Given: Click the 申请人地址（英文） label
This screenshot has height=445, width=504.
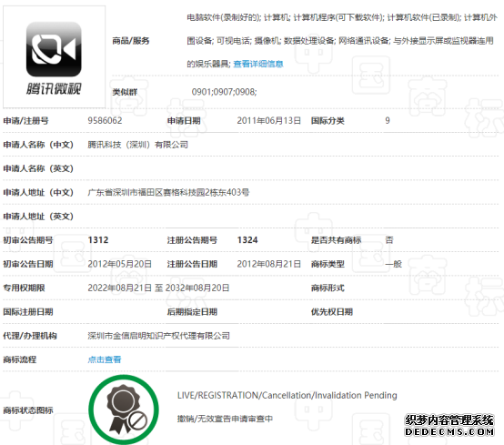Looking at the screenshot, I should (x=38, y=217).
